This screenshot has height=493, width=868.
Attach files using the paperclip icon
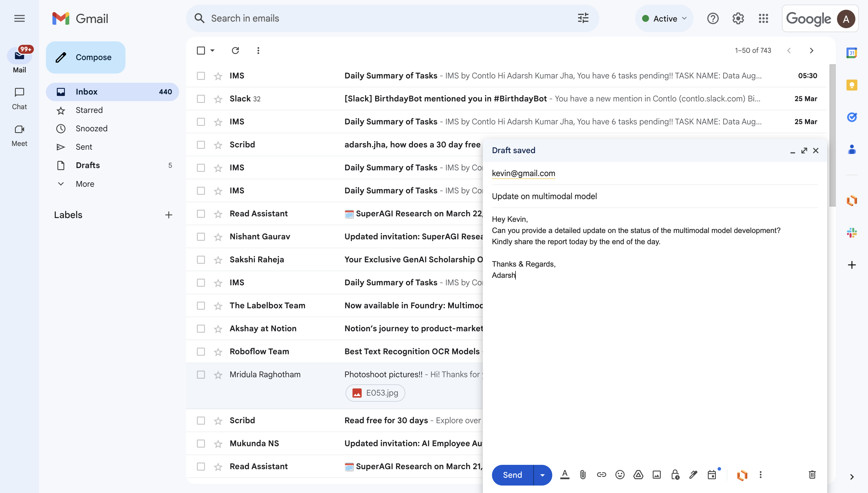click(583, 475)
